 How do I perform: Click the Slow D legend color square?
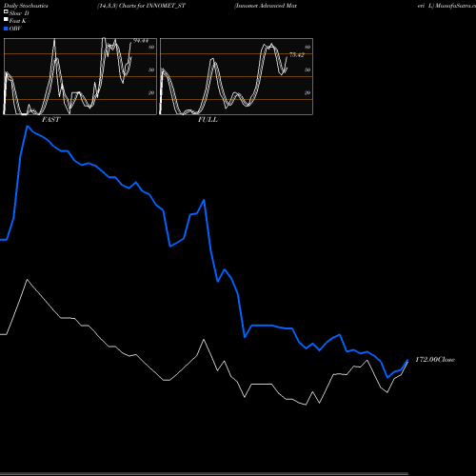(6, 11)
